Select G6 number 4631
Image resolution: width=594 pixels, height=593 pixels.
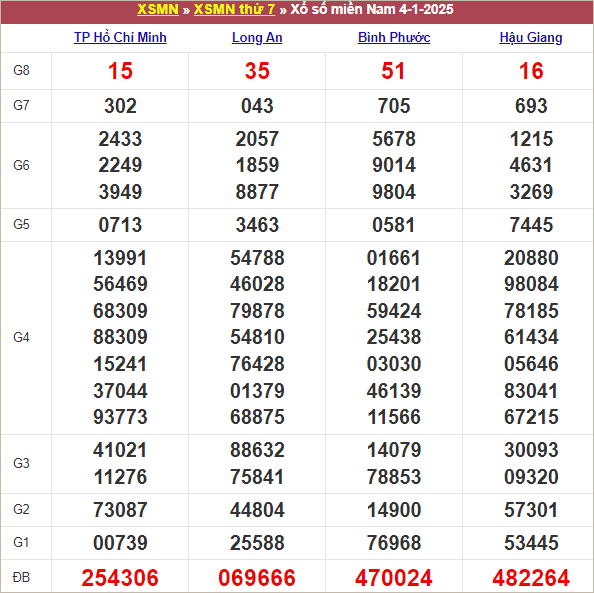tap(531, 165)
